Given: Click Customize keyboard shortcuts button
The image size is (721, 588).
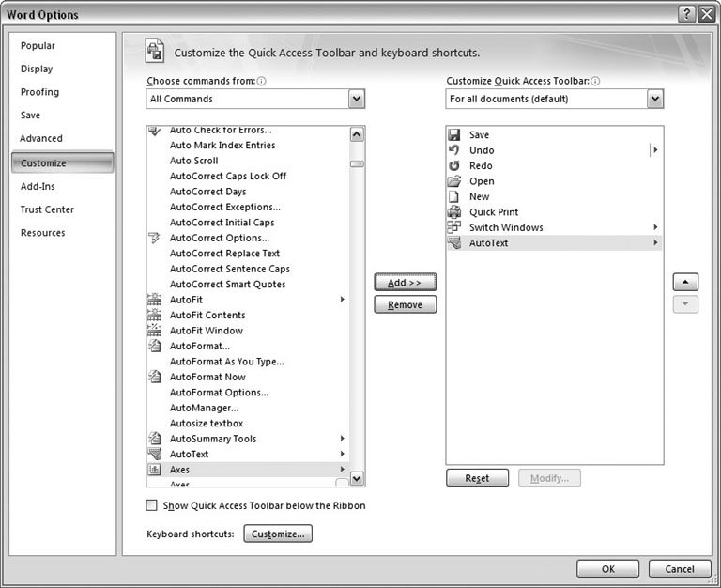Looking at the screenshot, I should 278,534.
